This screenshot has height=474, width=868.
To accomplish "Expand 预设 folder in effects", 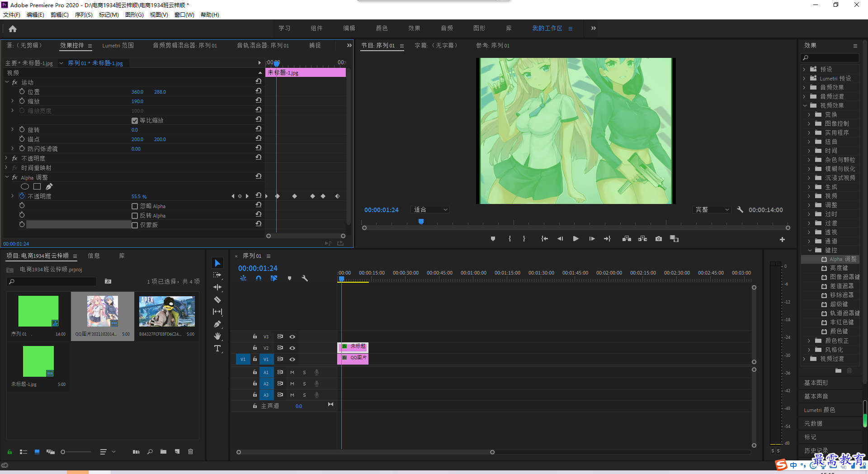I will click(x=804, y=69).
